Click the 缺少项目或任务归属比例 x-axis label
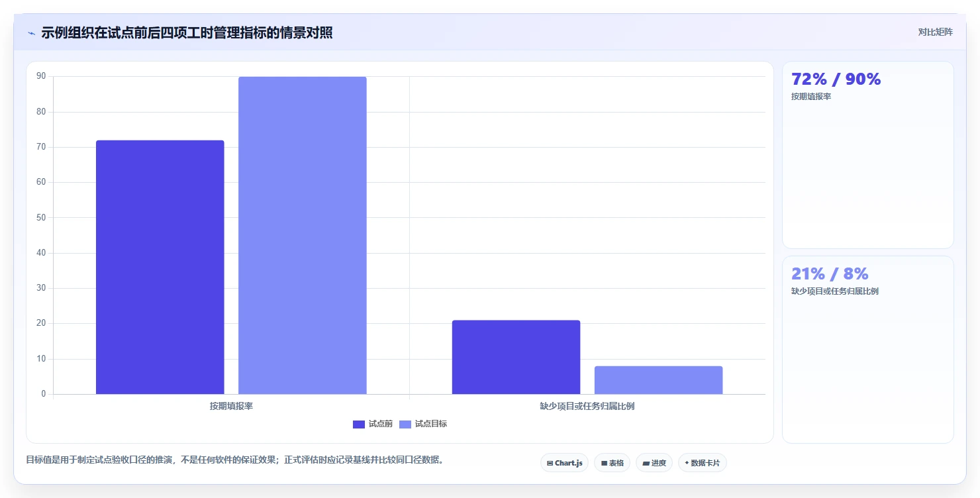The width and height of the screenshot is (980, 498). pos(587,406)
